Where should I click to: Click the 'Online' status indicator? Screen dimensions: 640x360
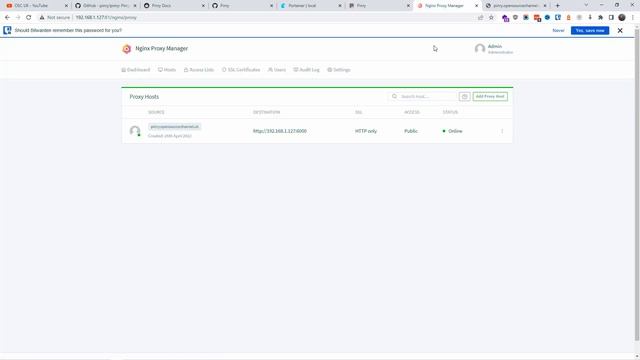pos(452,131)
